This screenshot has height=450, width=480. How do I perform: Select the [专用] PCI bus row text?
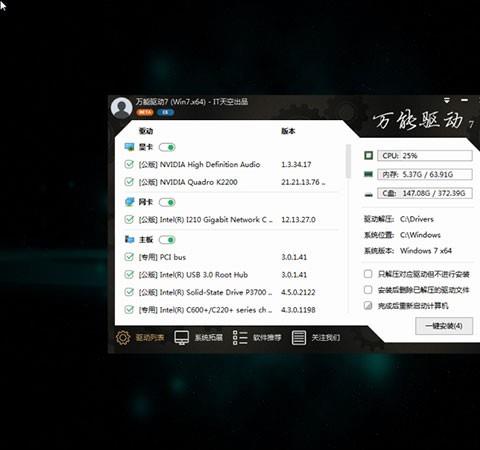[x=162, y=257]
